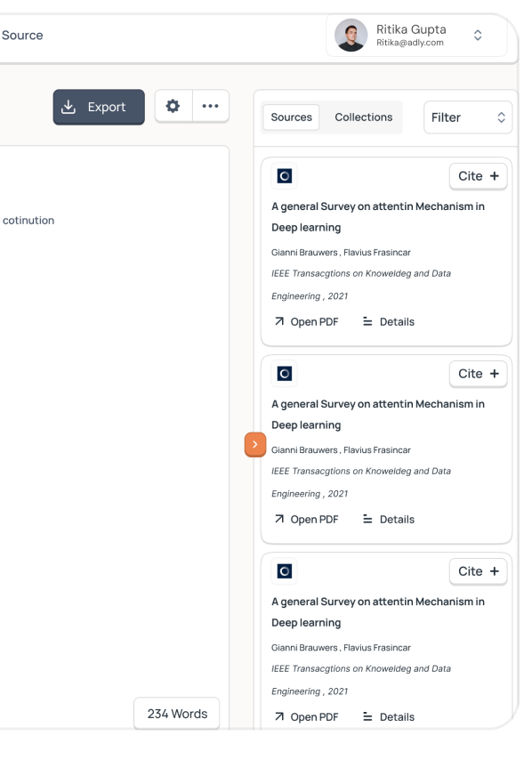Switch to the Collections tab
532x776 pixels.
[364, 117]
